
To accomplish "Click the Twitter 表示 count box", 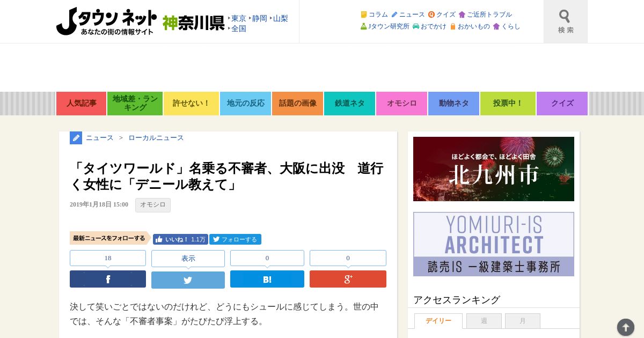I will [x=188, y=259].
